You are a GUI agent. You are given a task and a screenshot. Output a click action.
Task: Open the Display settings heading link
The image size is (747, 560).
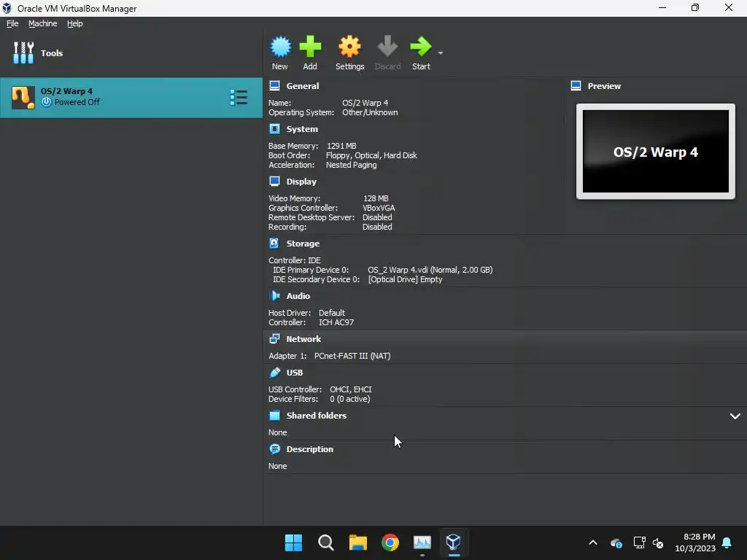(301, 182)
